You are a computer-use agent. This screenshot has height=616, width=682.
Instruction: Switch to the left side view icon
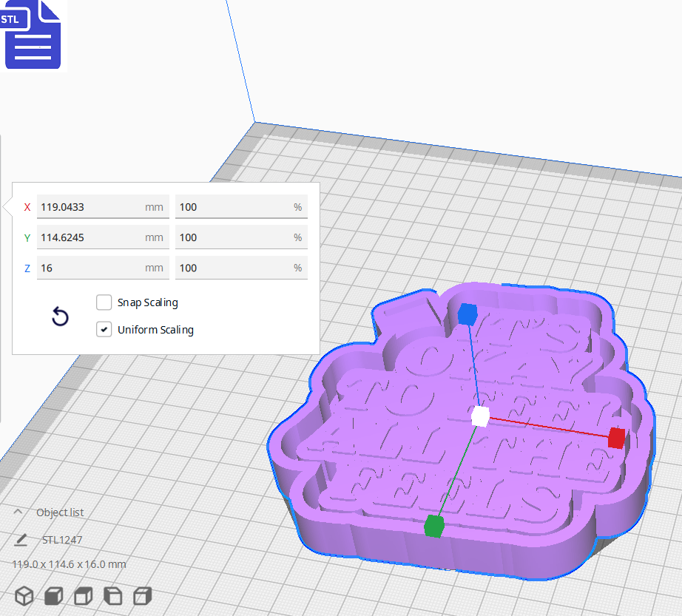click(x=112, y=595)
